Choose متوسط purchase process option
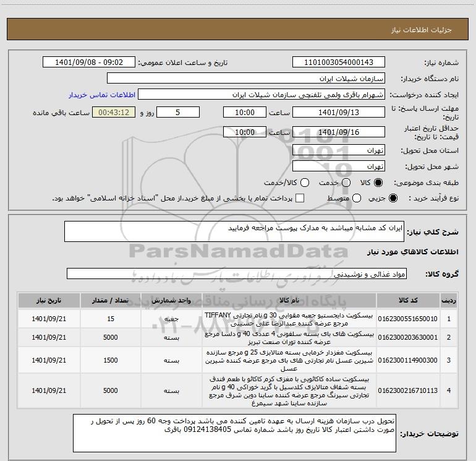476x461 pixels. (x=357, y=198)
